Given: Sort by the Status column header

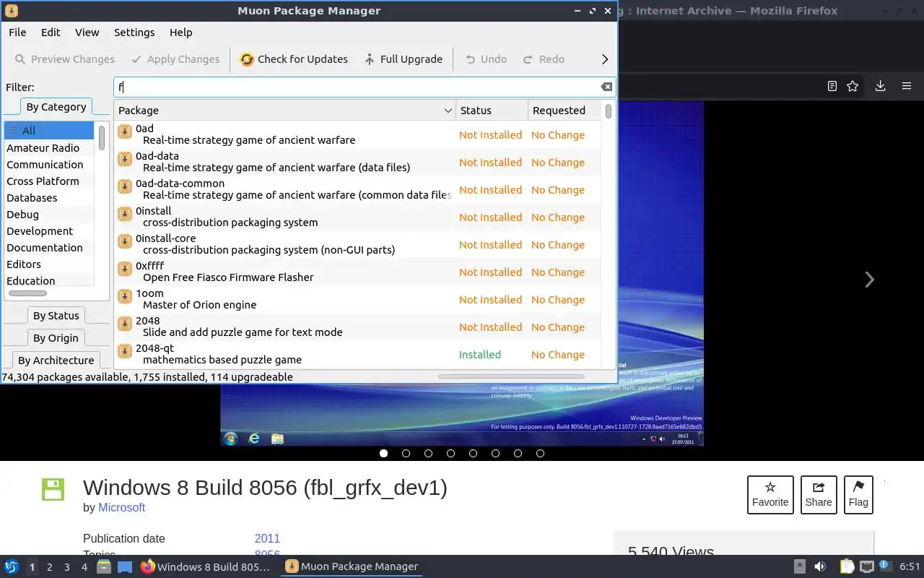Looking at the screenshot, I should [x=492, y=111].
